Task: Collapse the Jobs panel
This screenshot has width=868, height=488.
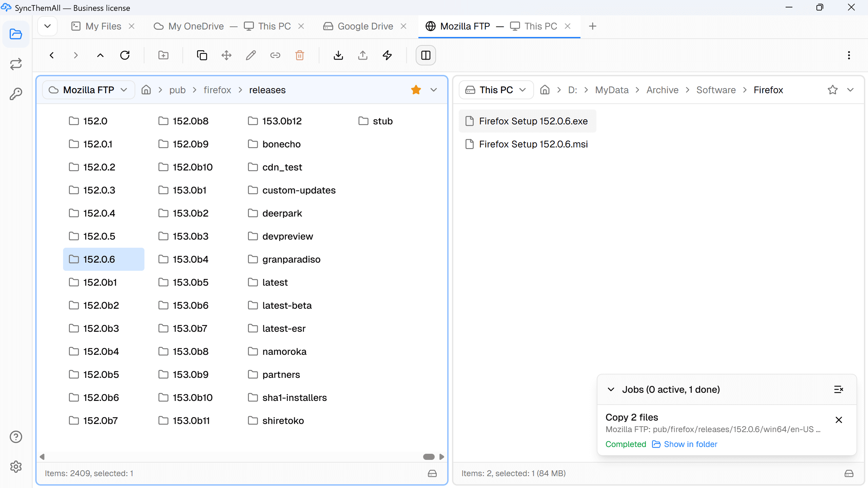Action: coord(611,389)
